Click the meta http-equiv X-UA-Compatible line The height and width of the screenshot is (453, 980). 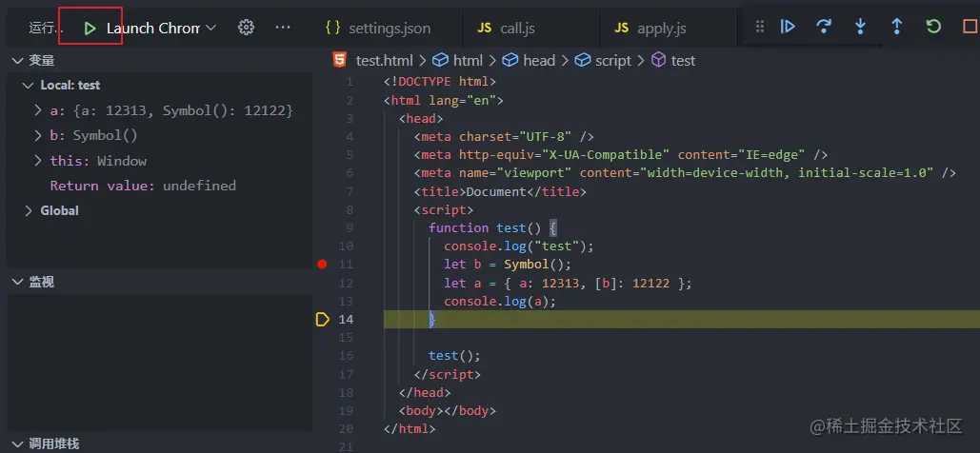621,155
